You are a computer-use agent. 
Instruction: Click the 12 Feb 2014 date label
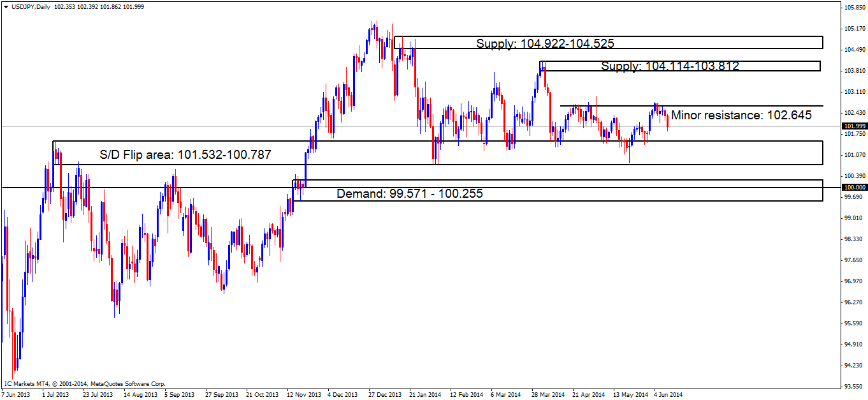pos(467,395)
